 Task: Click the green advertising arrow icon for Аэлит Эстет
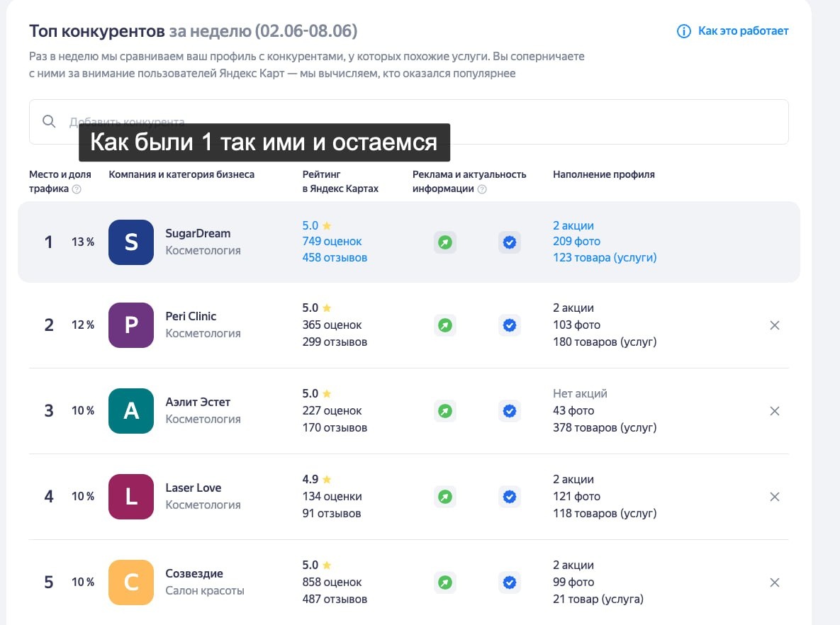click(444, 411)
